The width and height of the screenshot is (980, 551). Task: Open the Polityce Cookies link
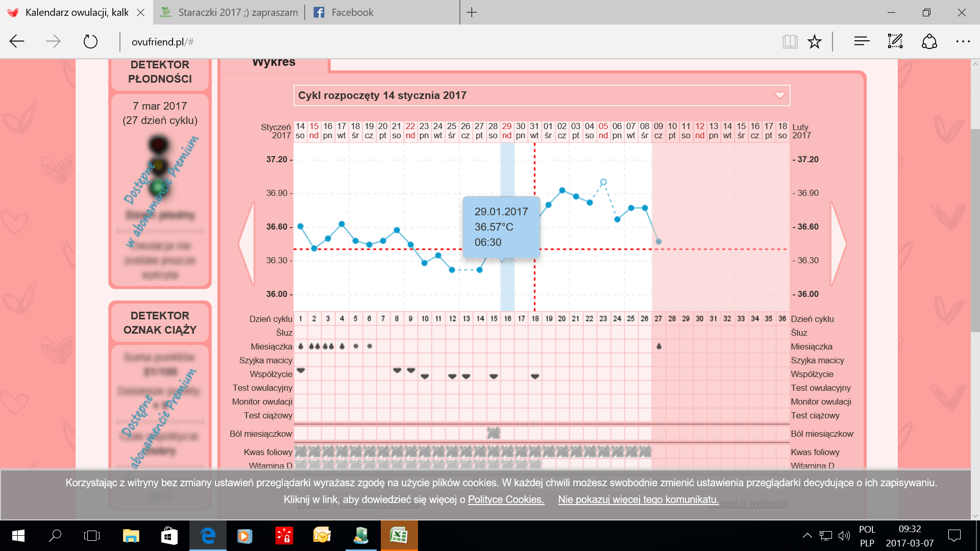pyautogui.click(x=506, y=499)
